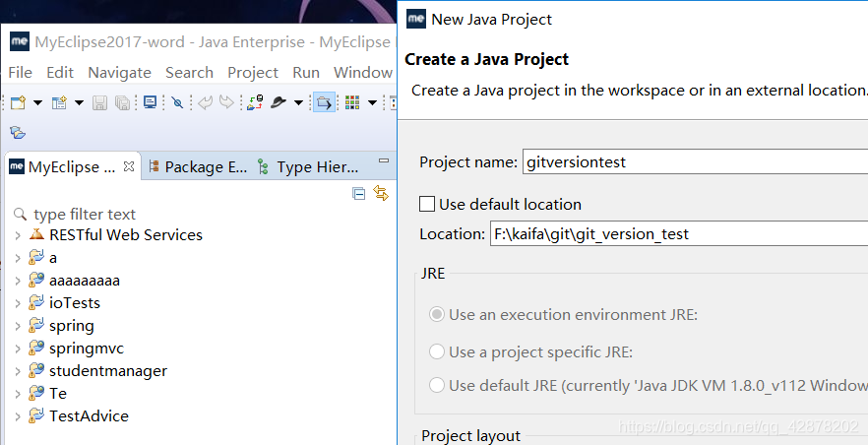Image resolution: width=868 pixels, height=445 pixels.
Task: Open the Project menu
Action: pyautogui.click(x=253, y=73)
